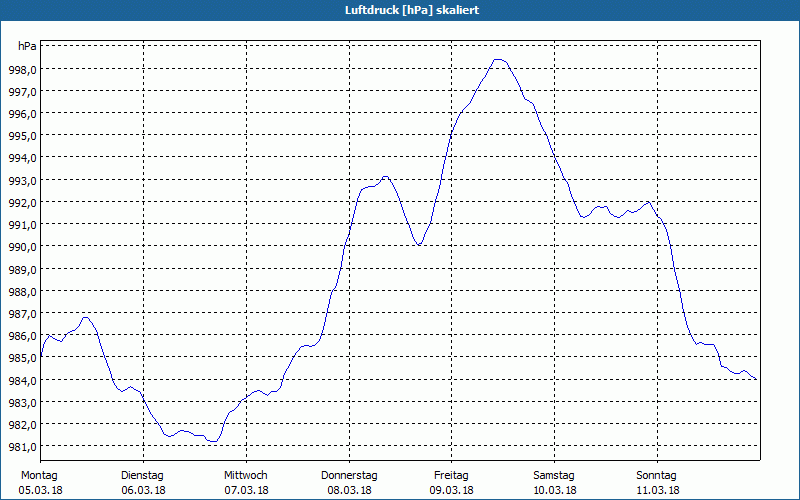Image resolution: width=800 pixels, height=500 pixels.
Task: Click the 06.03.18 date label
Action: 143,490
